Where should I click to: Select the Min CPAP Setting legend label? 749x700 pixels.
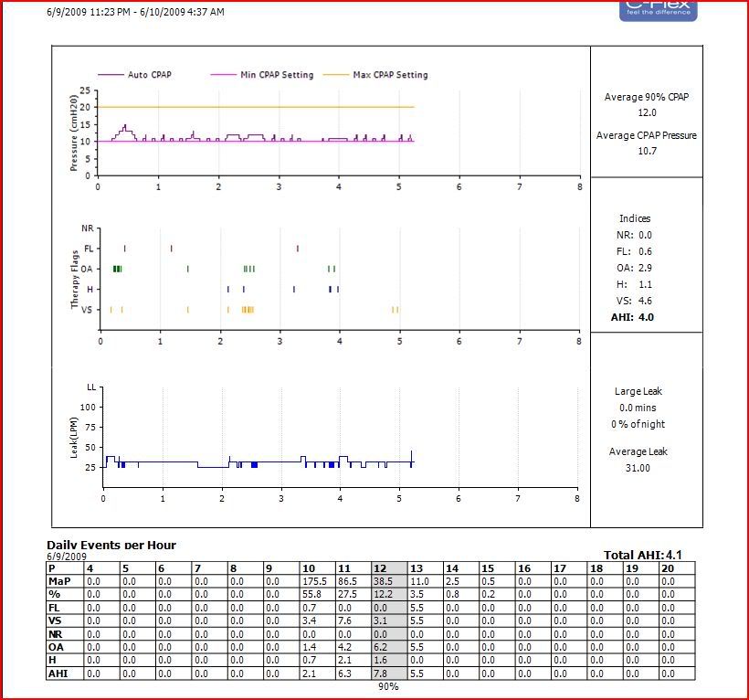click(277, 75)
